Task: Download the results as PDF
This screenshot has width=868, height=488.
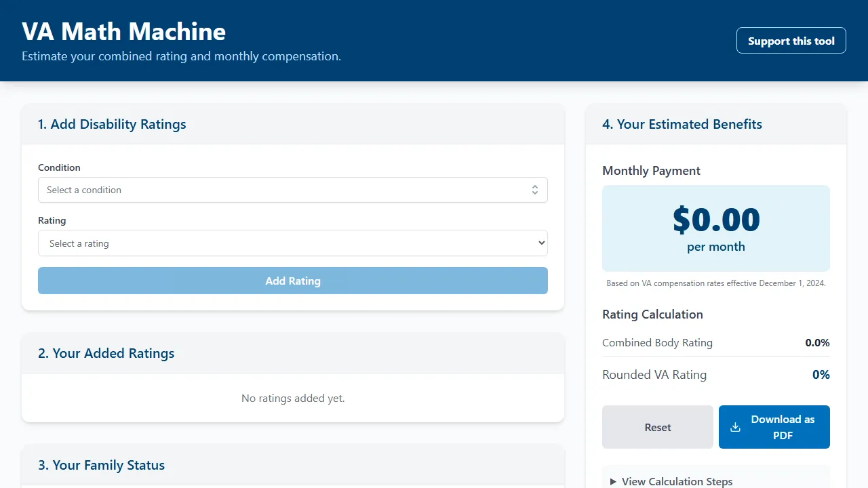Action: (774, 427)
